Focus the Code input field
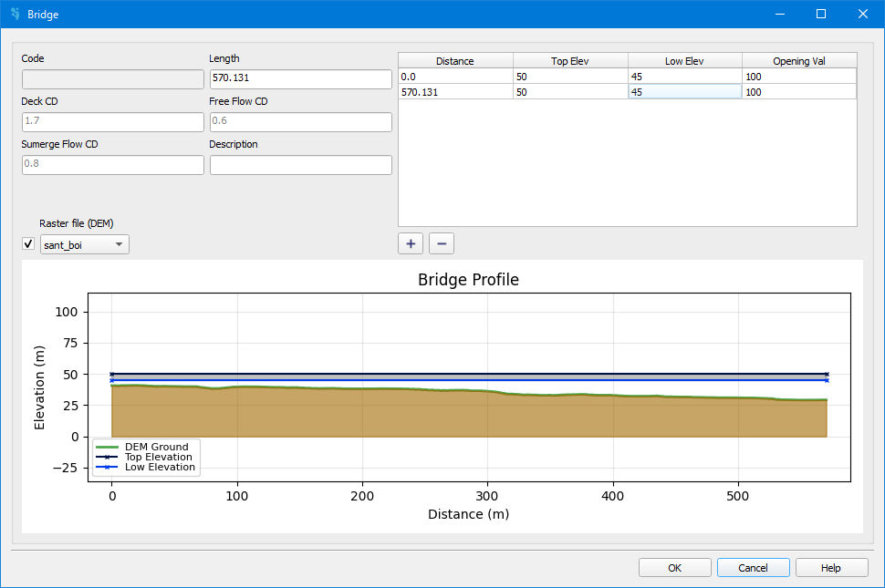Screen dimensions: 885x588 [113, 79]
